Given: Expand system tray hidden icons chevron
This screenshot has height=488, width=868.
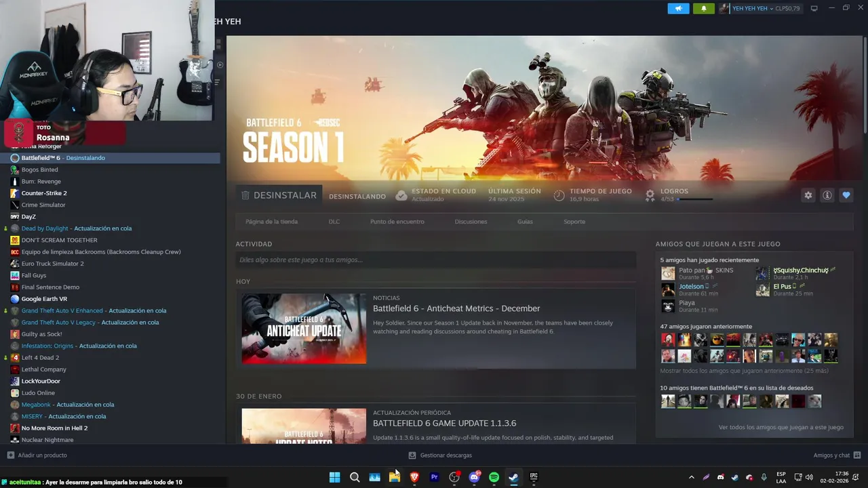Looking at the screenshot, I should (691, 477).
